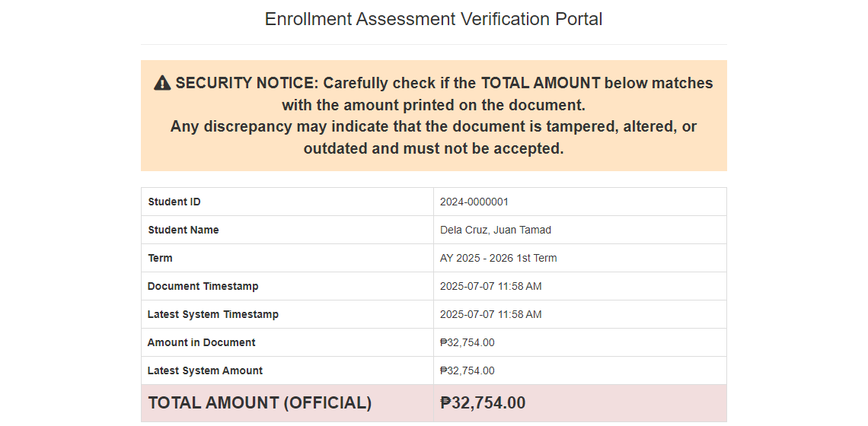The width and height of the screenshot is (868, 426).
Task: Click the warning triangle icon in security notice
Action: [162, 83]
